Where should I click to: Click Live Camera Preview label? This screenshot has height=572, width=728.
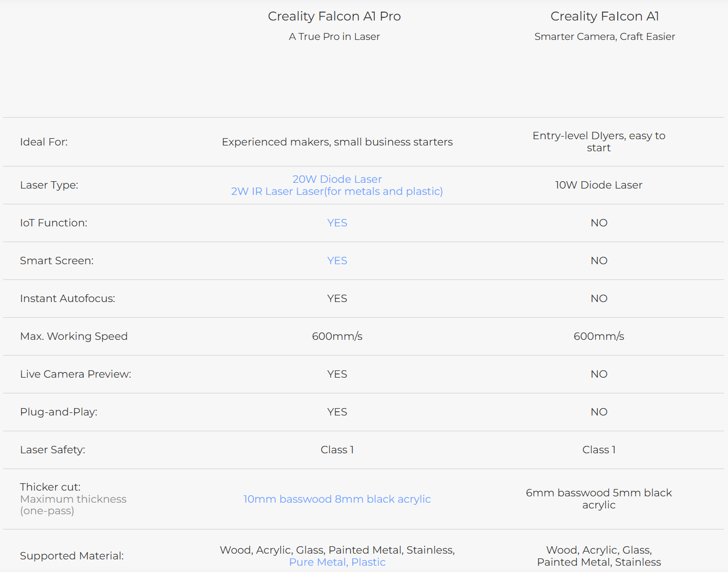coord(76,374)
